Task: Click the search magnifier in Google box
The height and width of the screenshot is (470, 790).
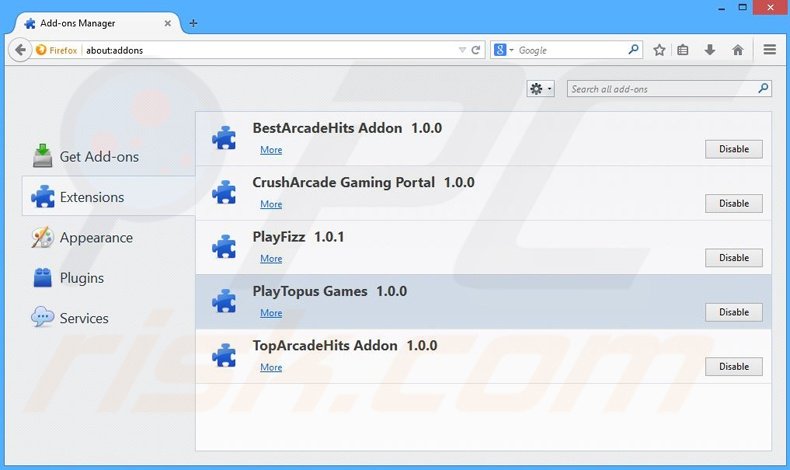Action: (633, 49)
